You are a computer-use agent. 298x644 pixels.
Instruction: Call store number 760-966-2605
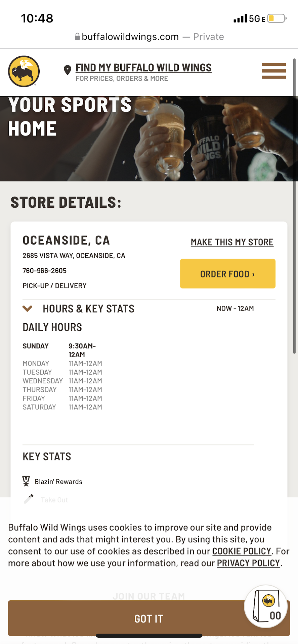coord(45,271)
